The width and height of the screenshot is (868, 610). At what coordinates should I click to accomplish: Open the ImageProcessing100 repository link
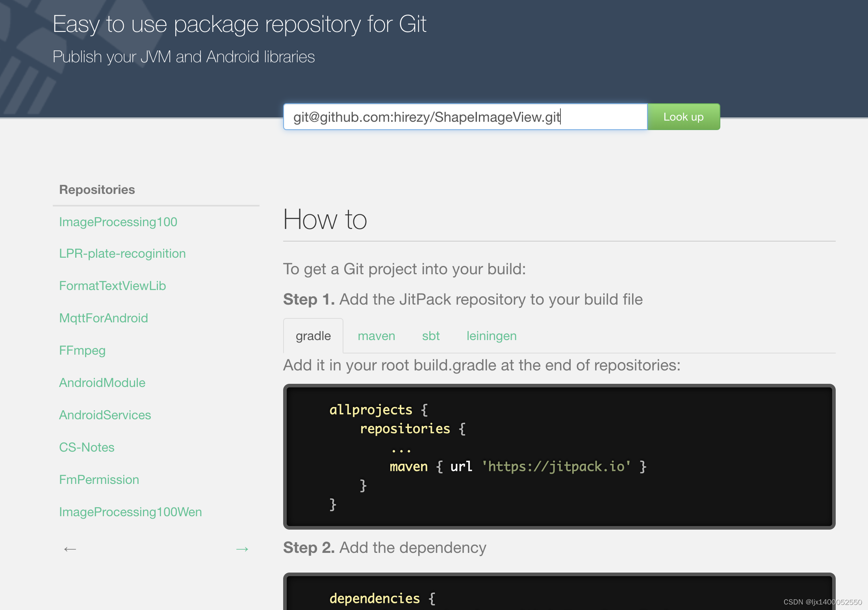click(x=118, y=222)
